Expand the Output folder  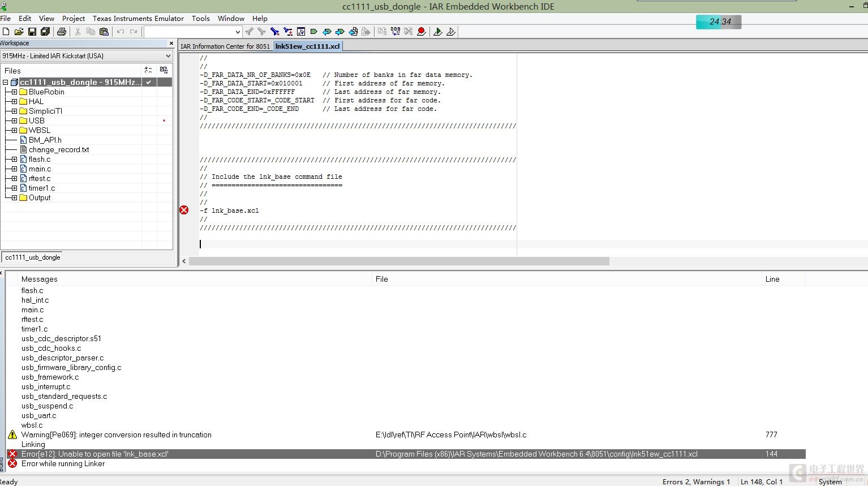(x=14, y=197)
